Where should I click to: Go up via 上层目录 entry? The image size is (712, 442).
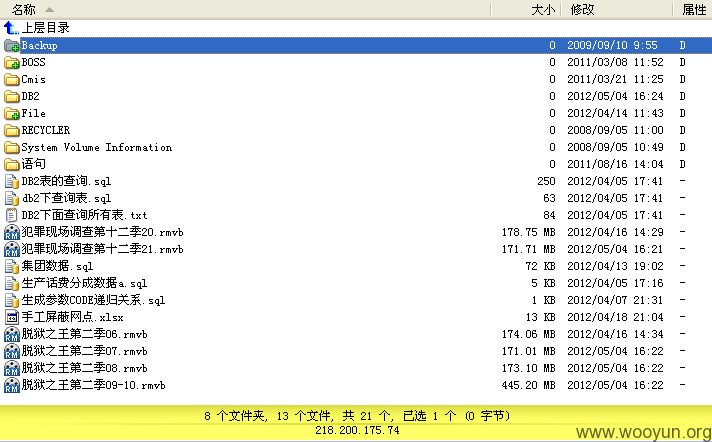(x=45, y=28)
